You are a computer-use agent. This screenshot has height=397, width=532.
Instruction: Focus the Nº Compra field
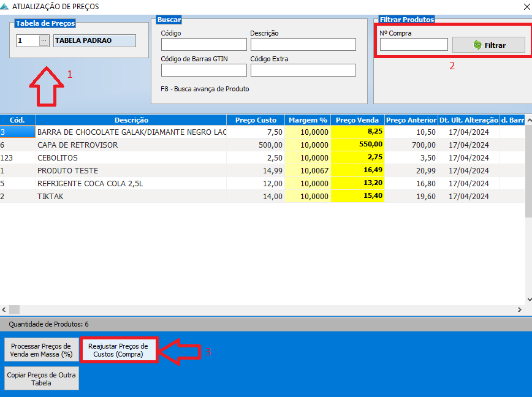414,44
